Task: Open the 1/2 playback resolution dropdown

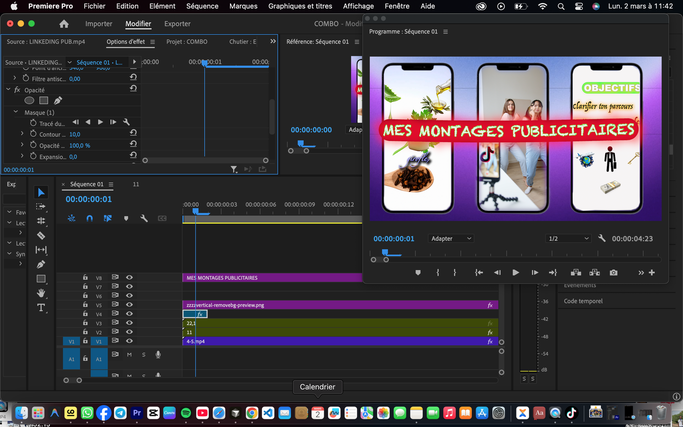Action: point(568,239)
